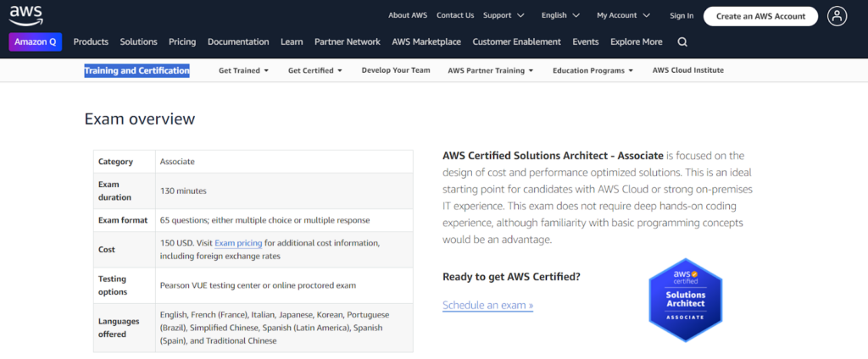Expand the Support dropdown
868x359 pixels.
point(504,15)
